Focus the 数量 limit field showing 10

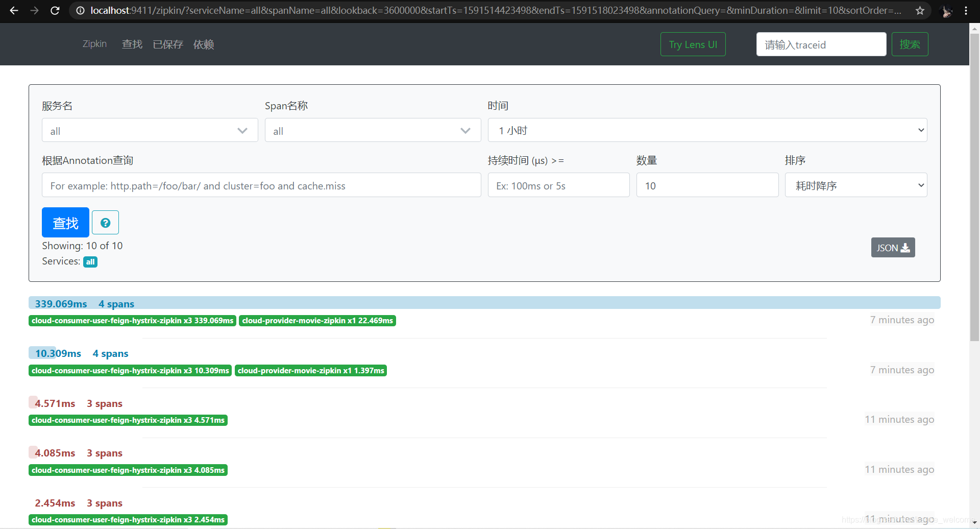click(x=707, y=185)
